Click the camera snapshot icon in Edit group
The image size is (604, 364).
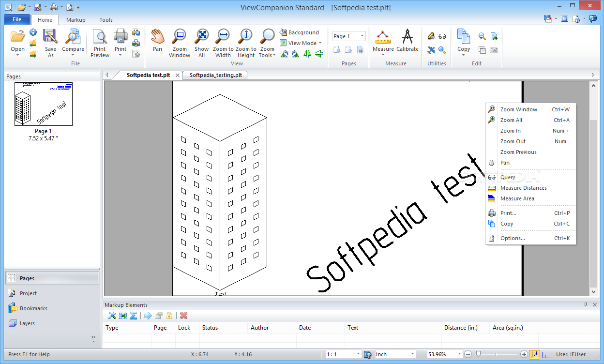[494, 50]
